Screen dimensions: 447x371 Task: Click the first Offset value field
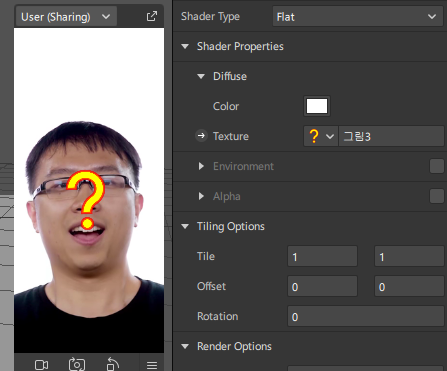[x=322, y=286]
